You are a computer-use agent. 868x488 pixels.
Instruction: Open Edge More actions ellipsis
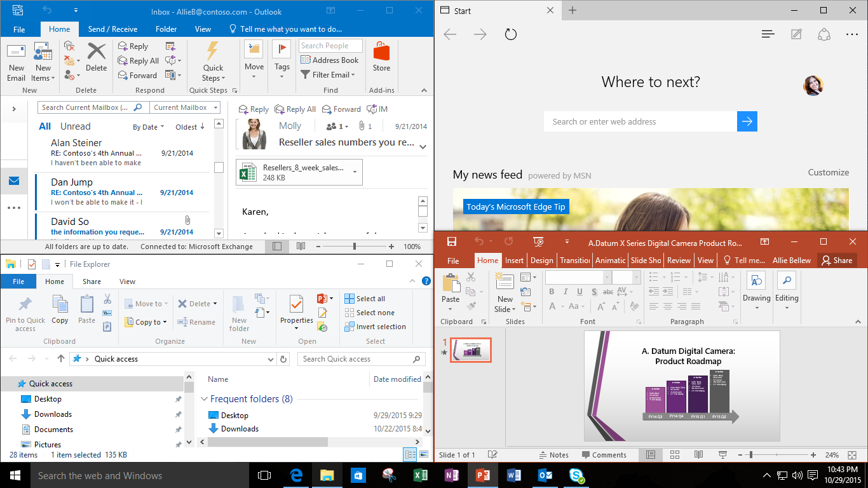pyautogui.click(x=852, y=34)
